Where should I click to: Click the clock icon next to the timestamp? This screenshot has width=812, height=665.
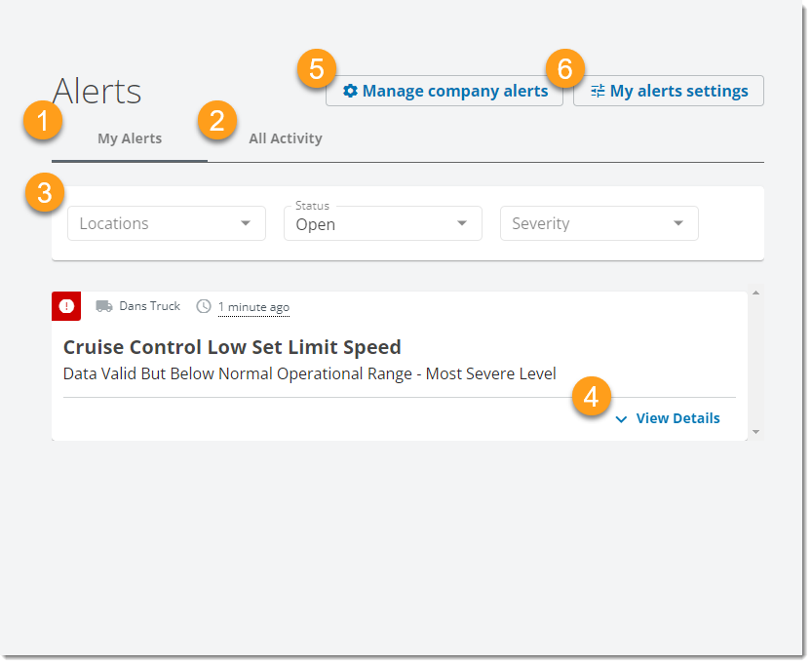(x=204, y=306)
